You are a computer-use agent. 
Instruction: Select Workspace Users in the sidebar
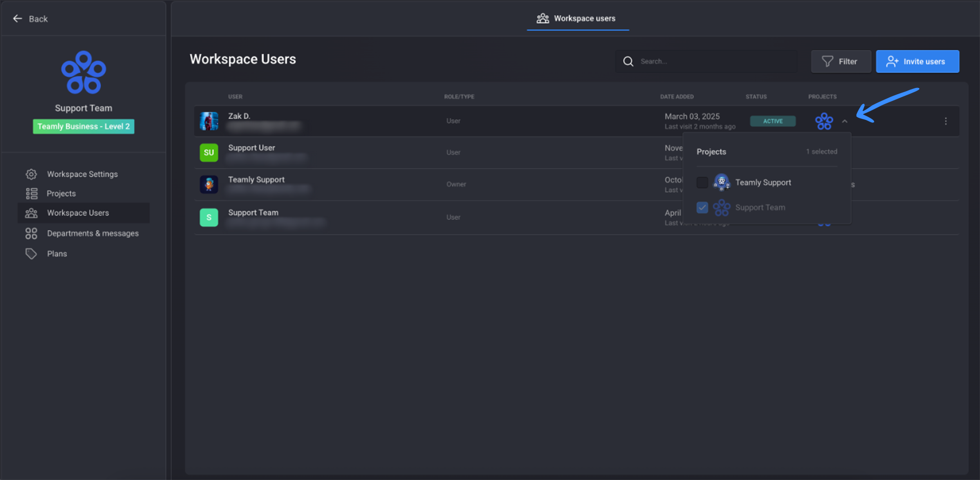coord(84,213)
